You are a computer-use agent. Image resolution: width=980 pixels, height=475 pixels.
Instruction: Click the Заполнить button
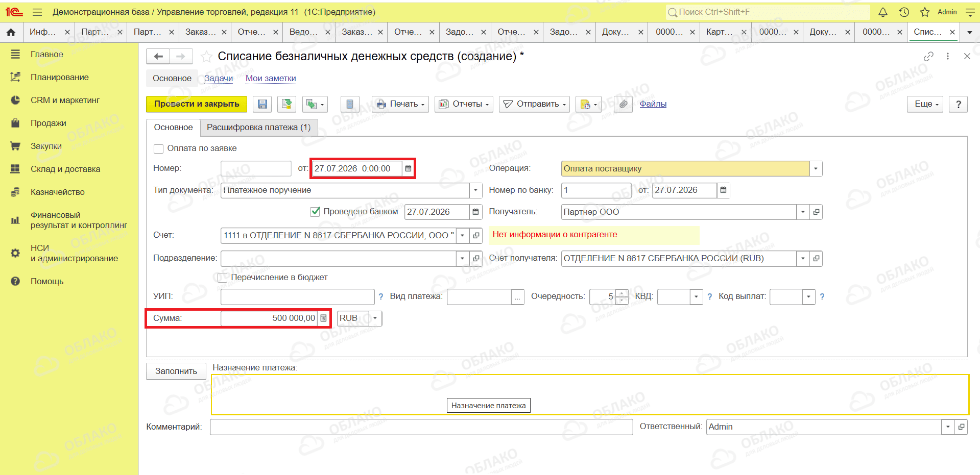click(x=176, y=371)
